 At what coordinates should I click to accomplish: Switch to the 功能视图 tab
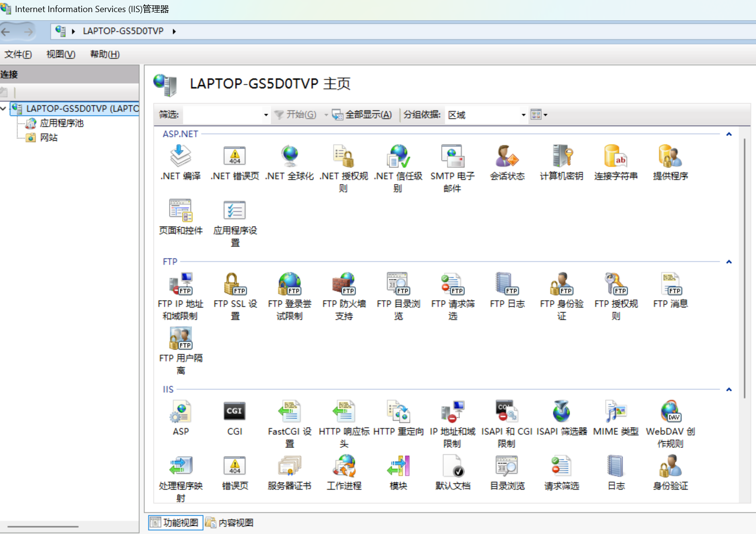pyautogui.click(x=175, y=522)
